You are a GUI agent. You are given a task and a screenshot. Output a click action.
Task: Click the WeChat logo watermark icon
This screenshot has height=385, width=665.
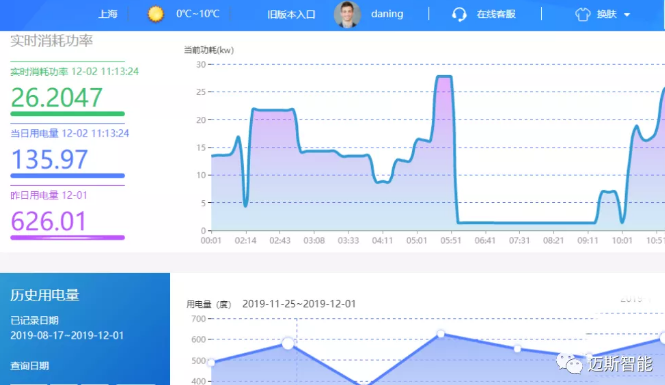coord(569,363)
